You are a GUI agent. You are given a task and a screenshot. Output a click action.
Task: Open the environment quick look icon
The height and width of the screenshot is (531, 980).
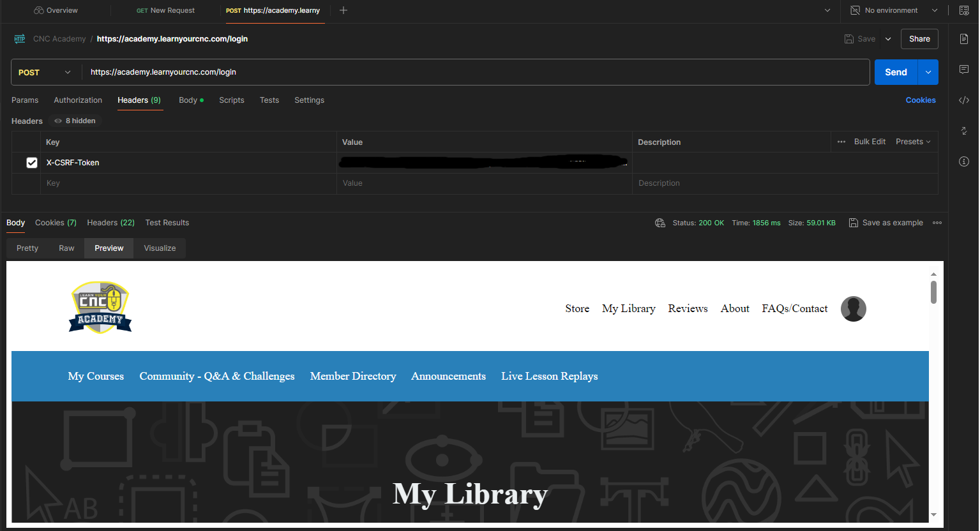pyautogui.click(x=964, y=10)
